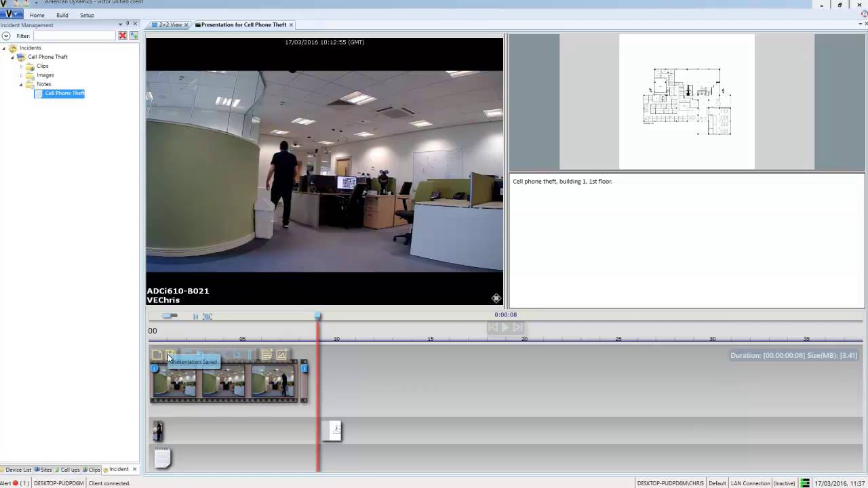Screen dimensions: 868x488
Task: Click the floor plan image in the preview pane
Action: (x=687, y=102)
